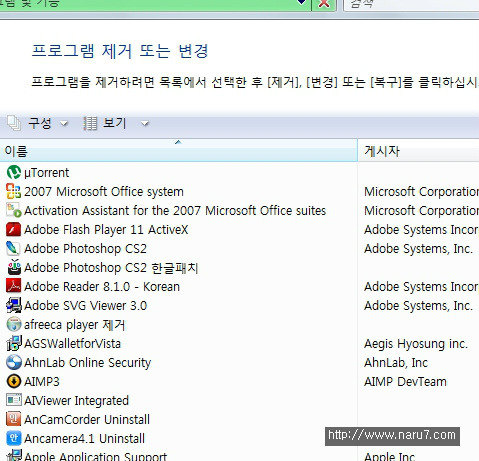Screen dimensions: 479x461
Task: Click AhnLab, Inc publisher cell
Action: coord(396,363)
